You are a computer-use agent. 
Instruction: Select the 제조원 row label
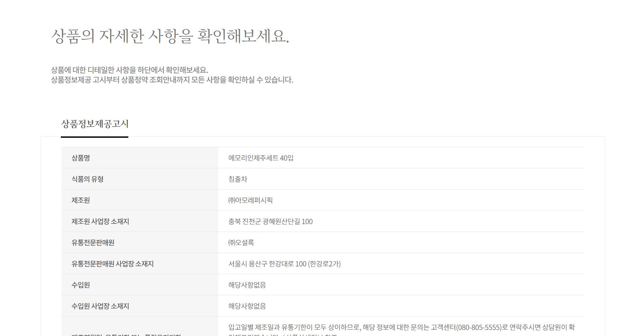81,200
